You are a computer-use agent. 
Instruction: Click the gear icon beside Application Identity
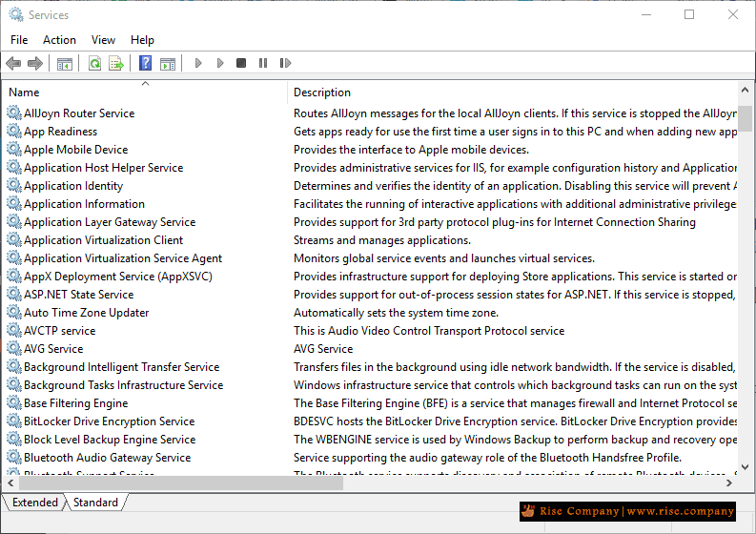(x=14, y=185)
